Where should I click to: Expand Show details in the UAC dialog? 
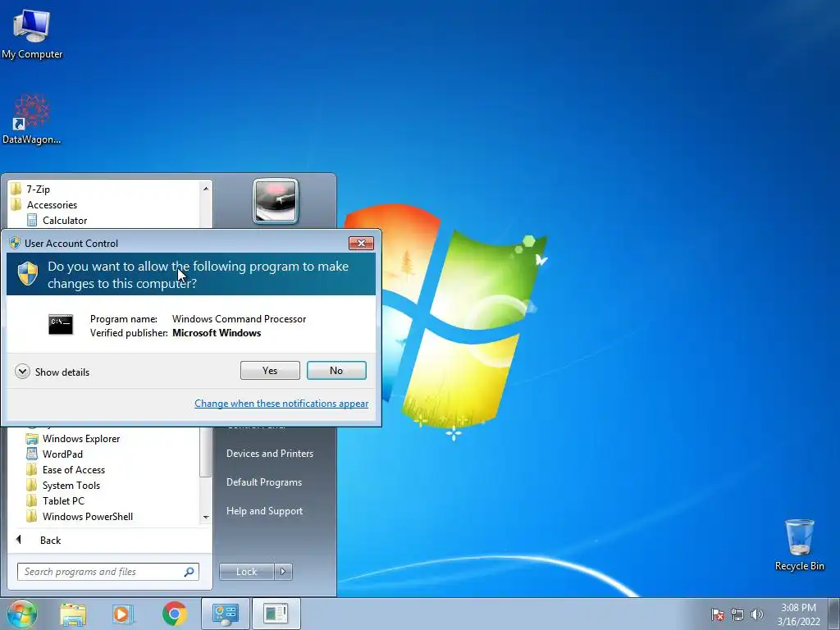click(x=52, y=372)
